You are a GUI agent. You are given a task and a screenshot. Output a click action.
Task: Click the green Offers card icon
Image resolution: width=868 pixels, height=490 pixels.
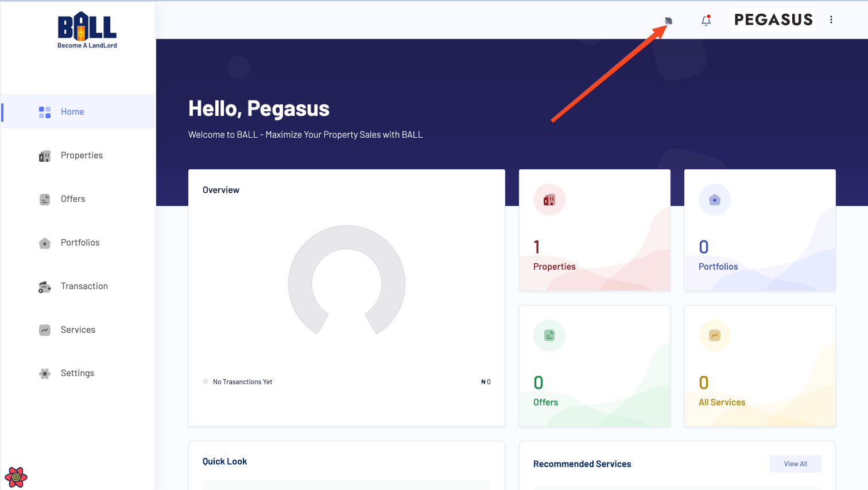pos(549,336)
